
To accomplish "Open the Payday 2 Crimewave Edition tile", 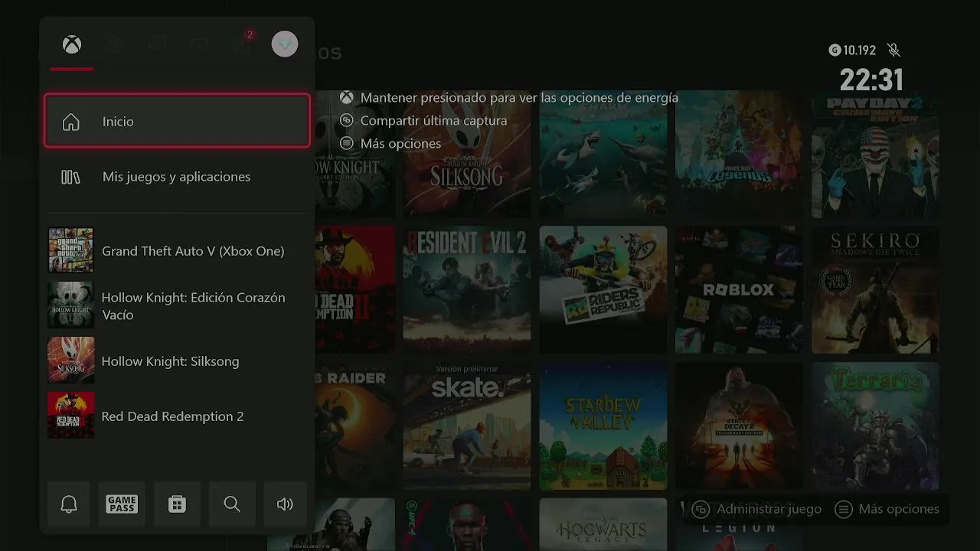I will (875, 154).
